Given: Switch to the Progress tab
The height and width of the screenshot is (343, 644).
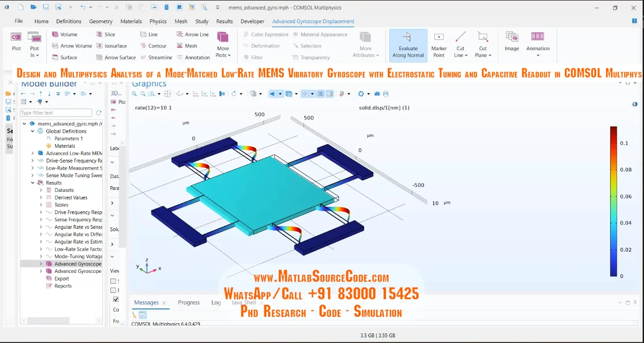Looking at the screenshot, I should (189, 302).
